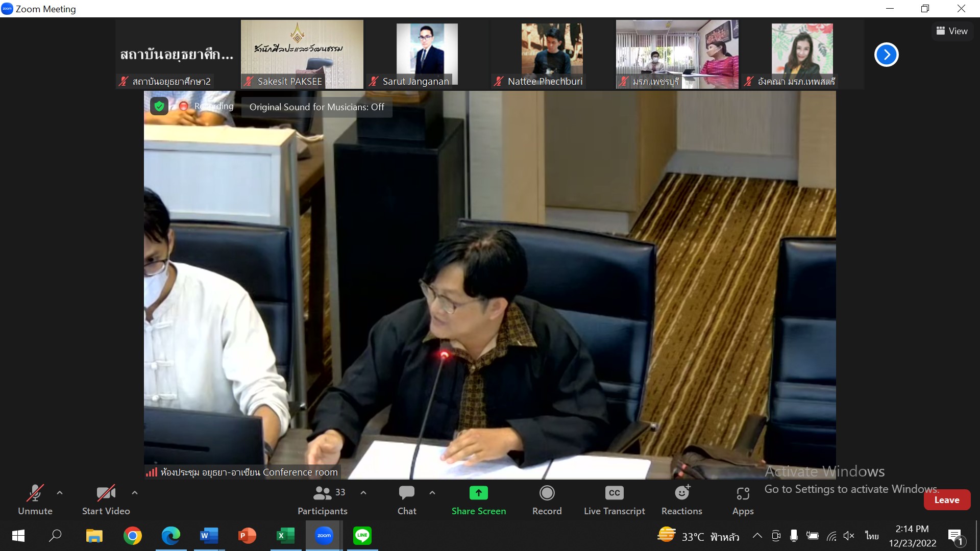The height and width of the screenshot is (551, 980).
Task: Expand video options arrow next to Start Video
Action: tap(135, 493)
